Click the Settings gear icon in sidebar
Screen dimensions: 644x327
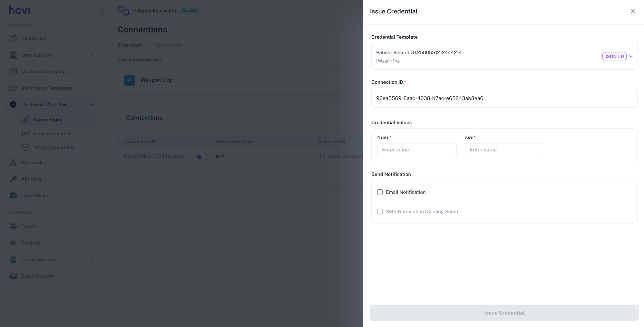click(x=13, y=243)
